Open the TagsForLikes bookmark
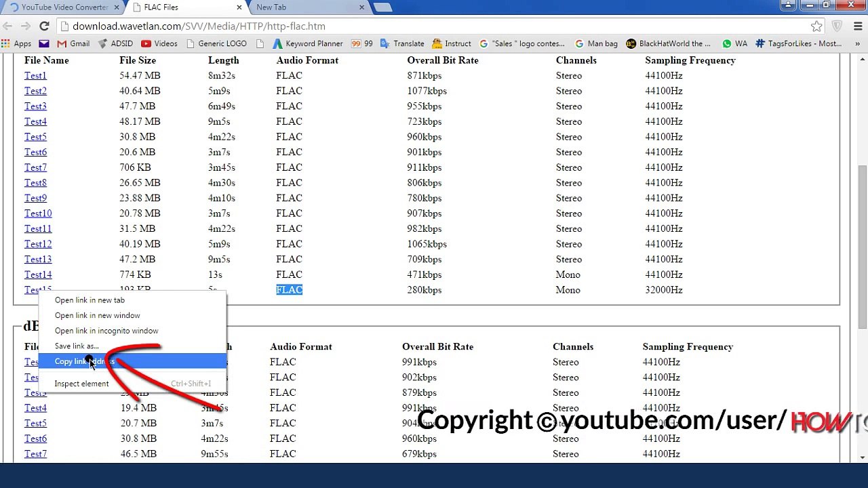This screenshot has height=488, width=868. coord(798,43)
